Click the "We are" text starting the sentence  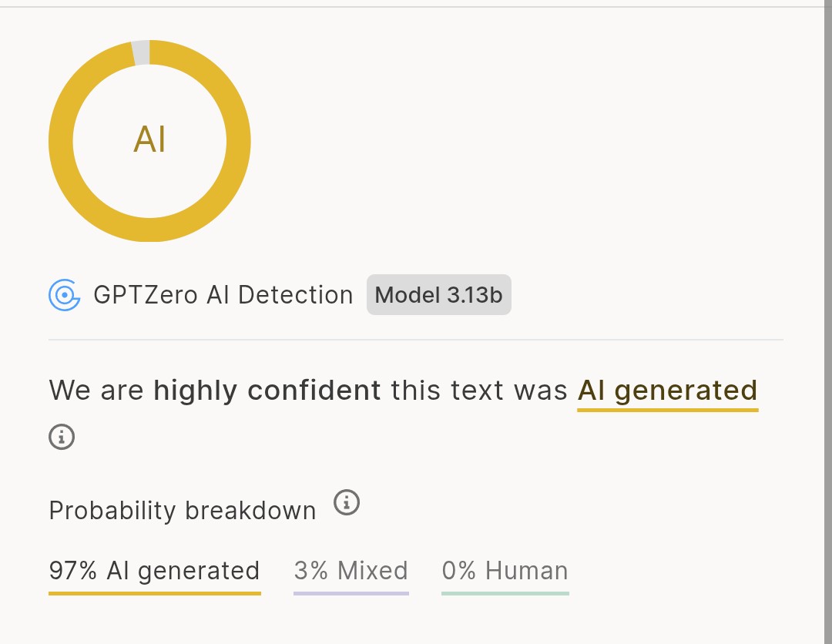[x=96, y=390]
